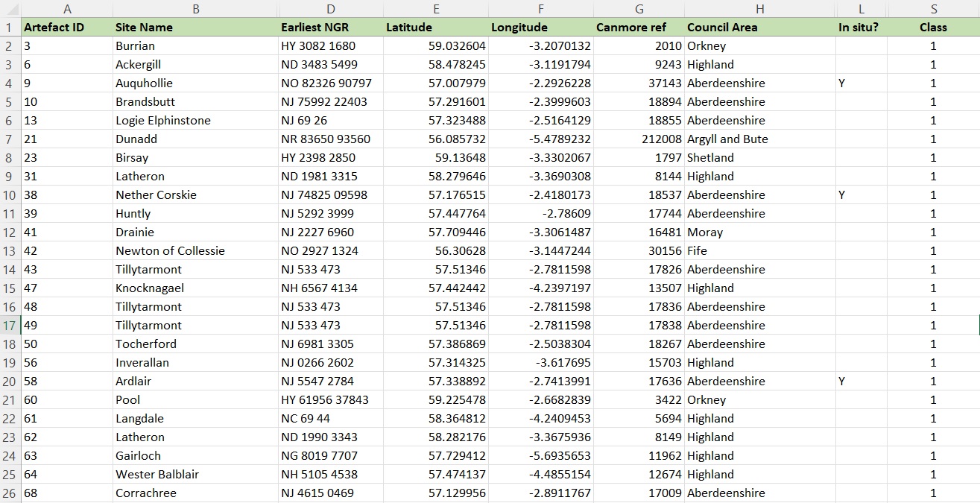
Task: Click NGR cell 'NO 82326 90797'
Action: point(331,83)
